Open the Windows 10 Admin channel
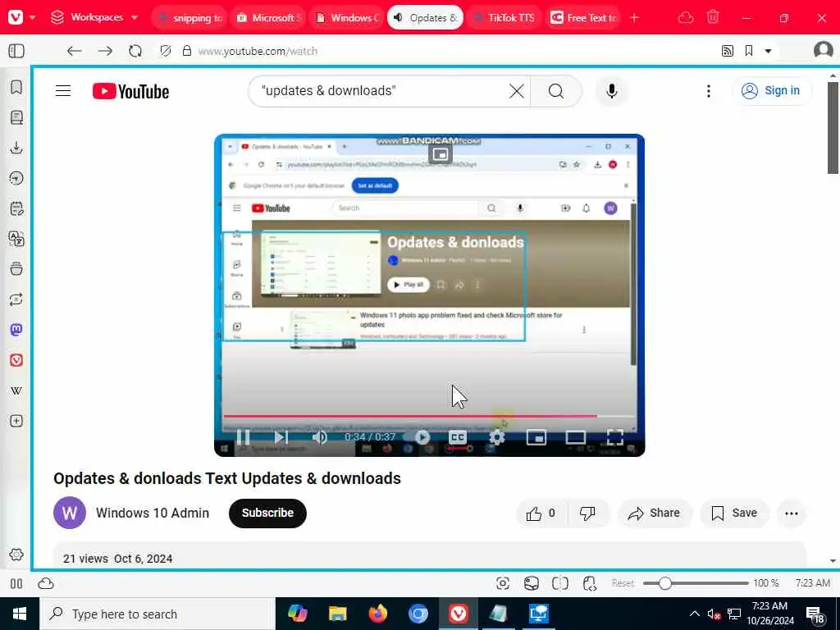 [153, 514]
